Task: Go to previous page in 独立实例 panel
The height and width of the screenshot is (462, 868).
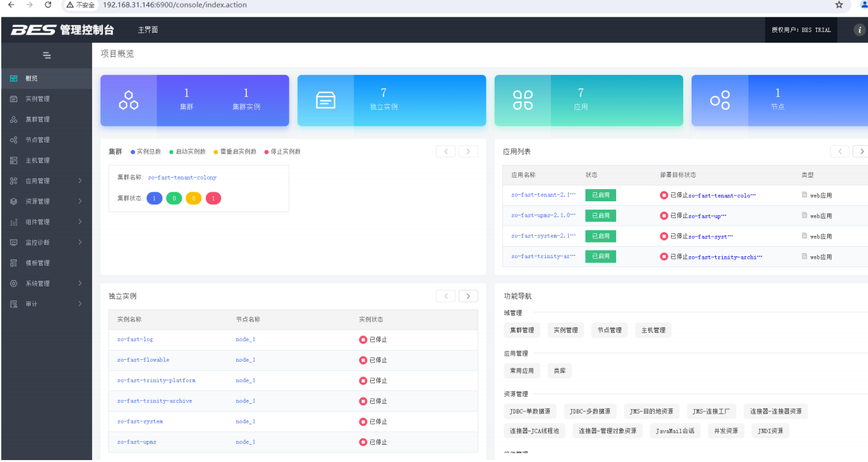Action: pyautogui.click(x=446, y=296)
